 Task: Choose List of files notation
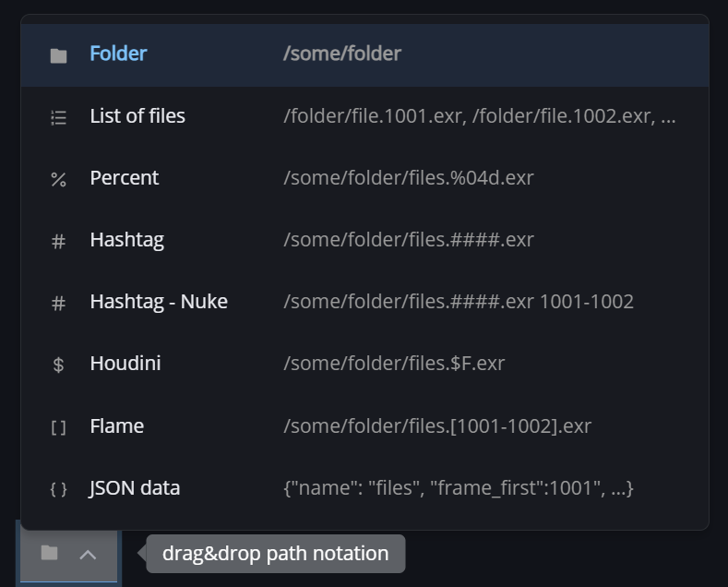click(137, 115)
